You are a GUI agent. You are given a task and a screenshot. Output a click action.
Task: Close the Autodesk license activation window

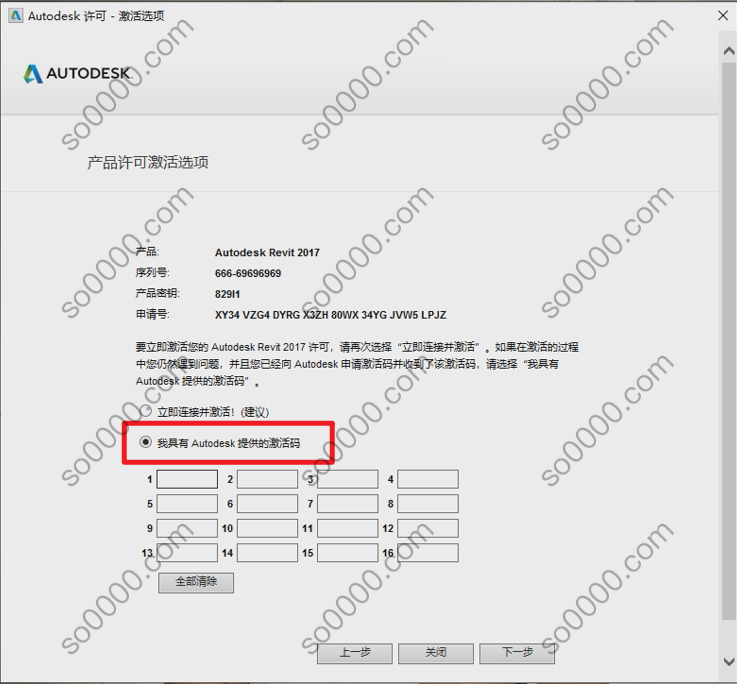click(x=722, y=16)
